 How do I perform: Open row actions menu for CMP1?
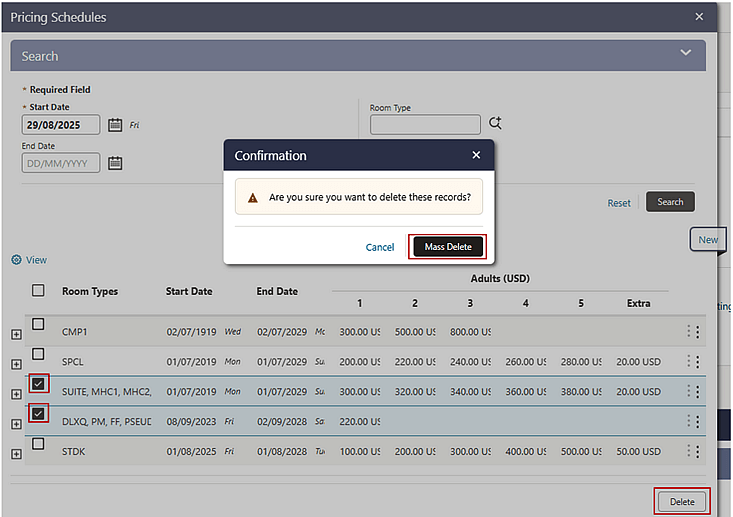[697, 332]
